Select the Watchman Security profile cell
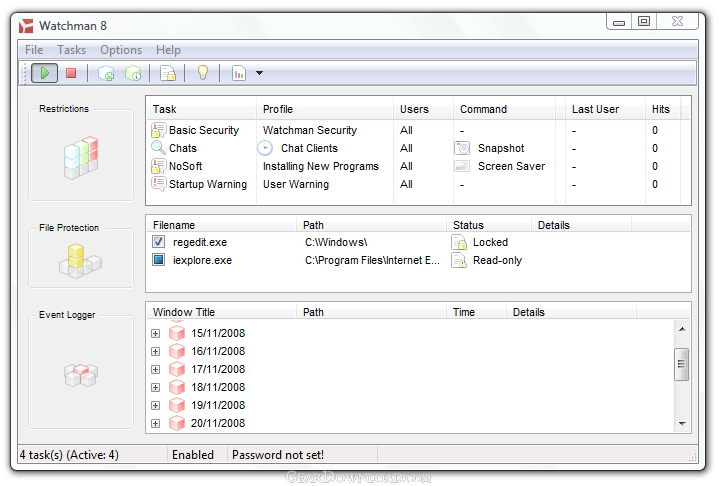This screenshot has width=719, height=486. [x=310, y=130]
